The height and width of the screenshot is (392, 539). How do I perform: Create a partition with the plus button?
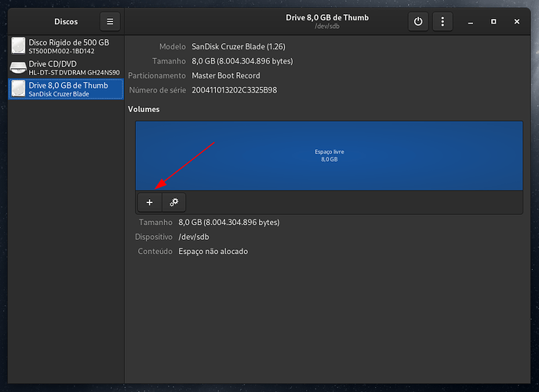click(x=149, y=202)
